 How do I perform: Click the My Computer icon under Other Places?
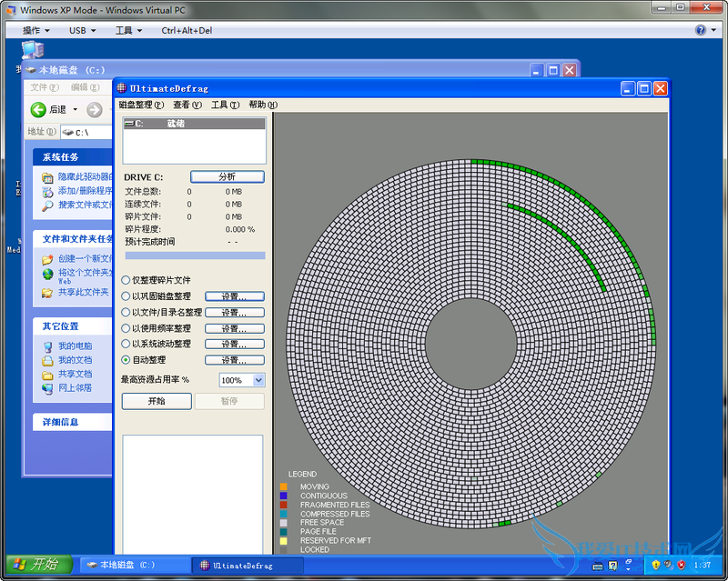click(x=48, y=346)
